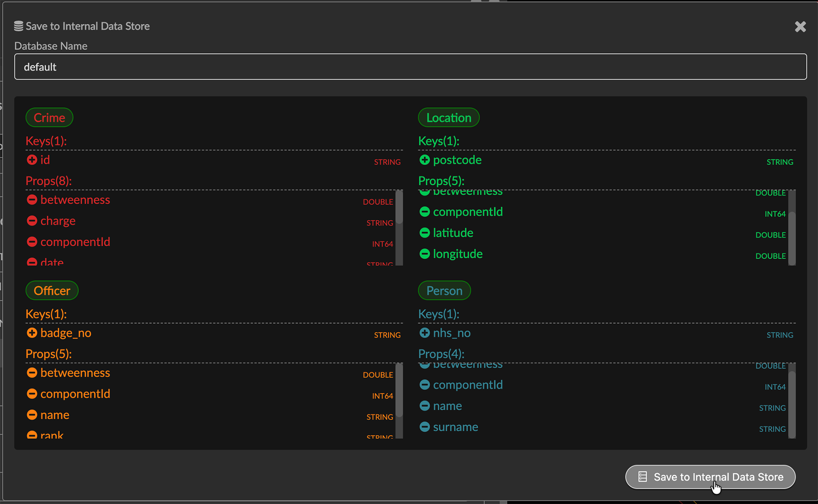Click the Database Name input field
This screenshot has height=504, width=818.
pos(410,66)
